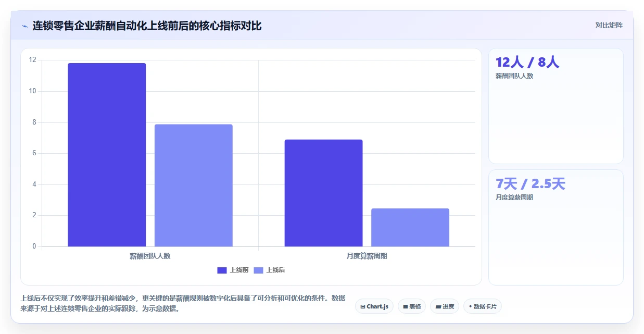Viewport: 644px width, 334px height.
Task: Open the 12人 / 8人 data card
Action: [x=556, y=106]
